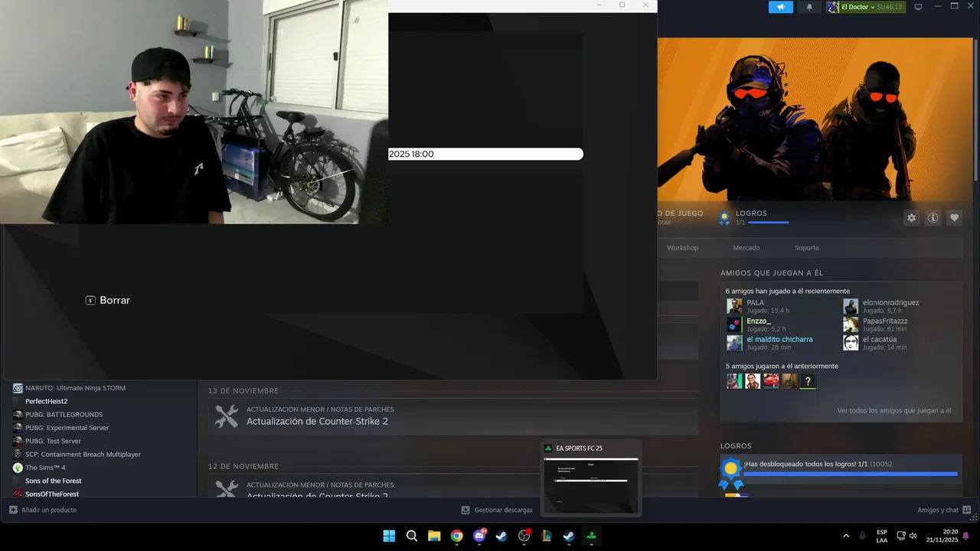The height and width of the screenshot is (551, 980).
Task: Select PerfectHeist2 in library list
Action: coord(46,401)
